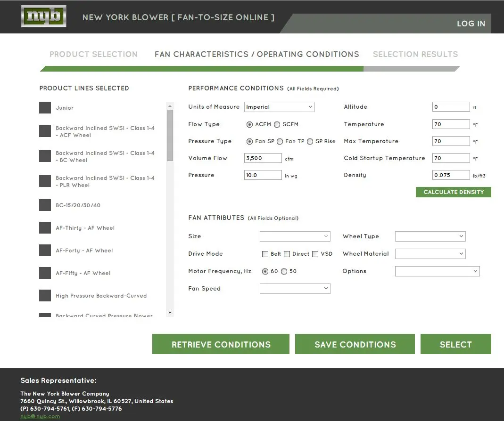Image resolution: width=504 pixels, height=421 pixels.
Task: Click the Altitude input field
Action: (451, 107)
